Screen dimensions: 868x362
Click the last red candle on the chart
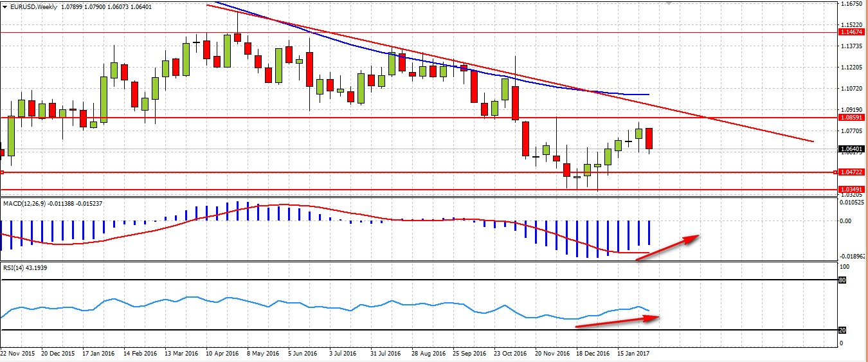[649, 138]
